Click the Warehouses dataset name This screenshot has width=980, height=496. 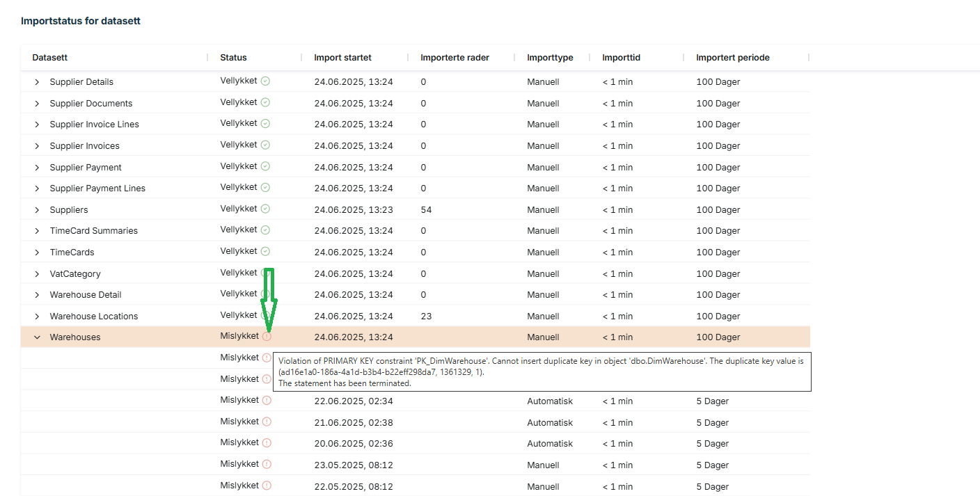75,337
